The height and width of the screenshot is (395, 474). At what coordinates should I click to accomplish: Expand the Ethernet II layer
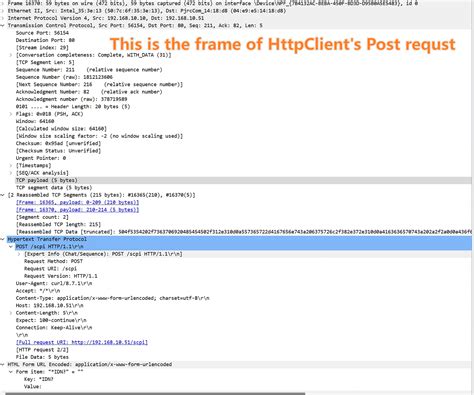[3, 11]
